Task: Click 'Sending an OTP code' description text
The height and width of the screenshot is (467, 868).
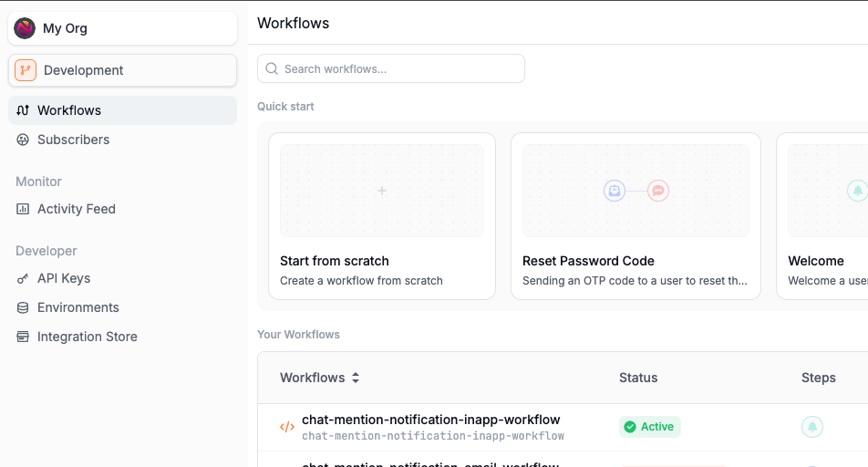Action: click(635, 281)
